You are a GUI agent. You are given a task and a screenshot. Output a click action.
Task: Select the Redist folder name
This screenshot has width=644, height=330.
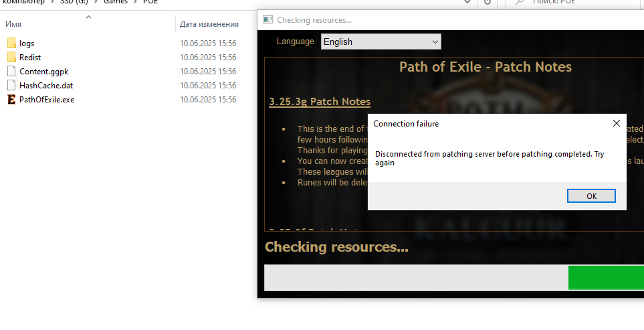coord(30,57)
